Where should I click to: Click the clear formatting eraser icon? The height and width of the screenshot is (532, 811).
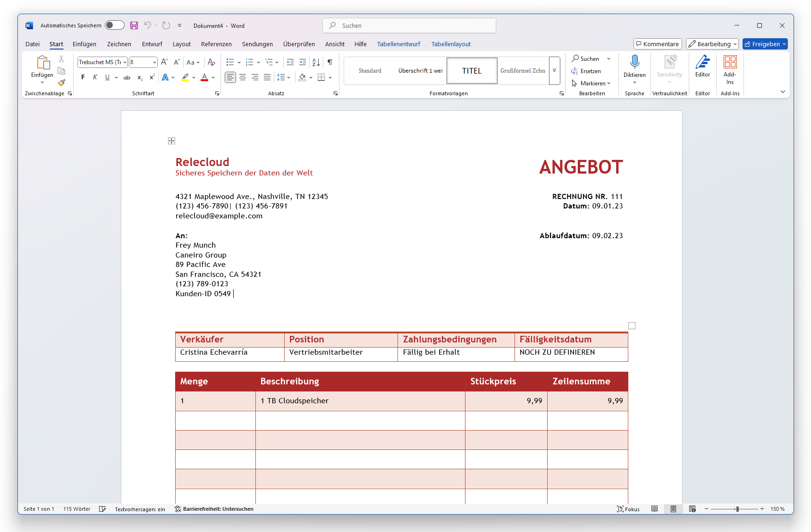211,62
